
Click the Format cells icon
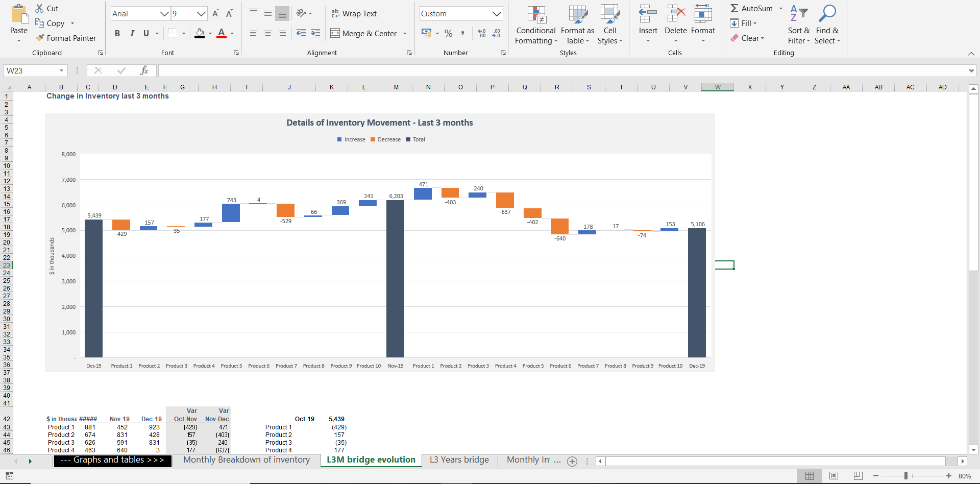tap(703, 14)
